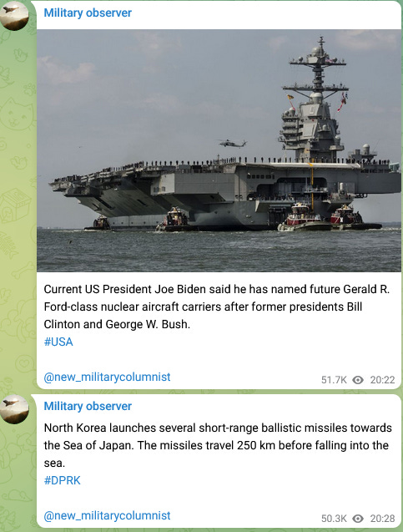The height and width of the screenshot is (532, 403).
Task: Select the Joe Biden carrier naming text
Action: [217, 307]
